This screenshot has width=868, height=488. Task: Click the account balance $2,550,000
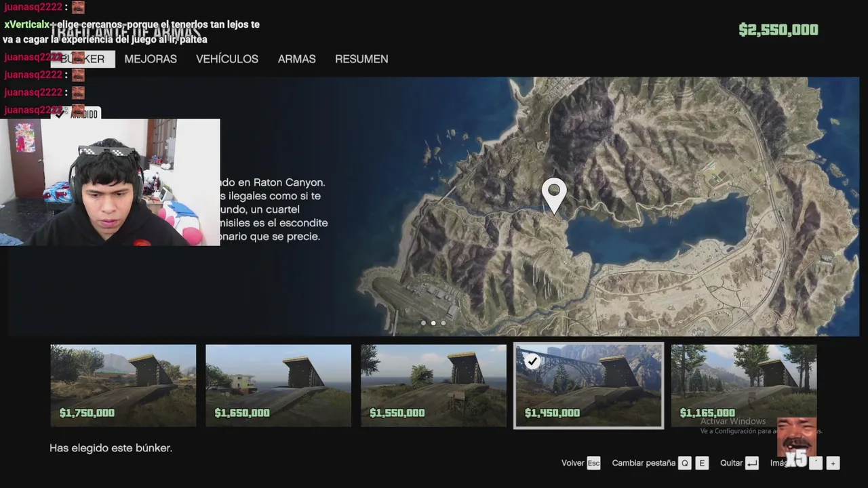pyautogui.click(x=778, y=30)
